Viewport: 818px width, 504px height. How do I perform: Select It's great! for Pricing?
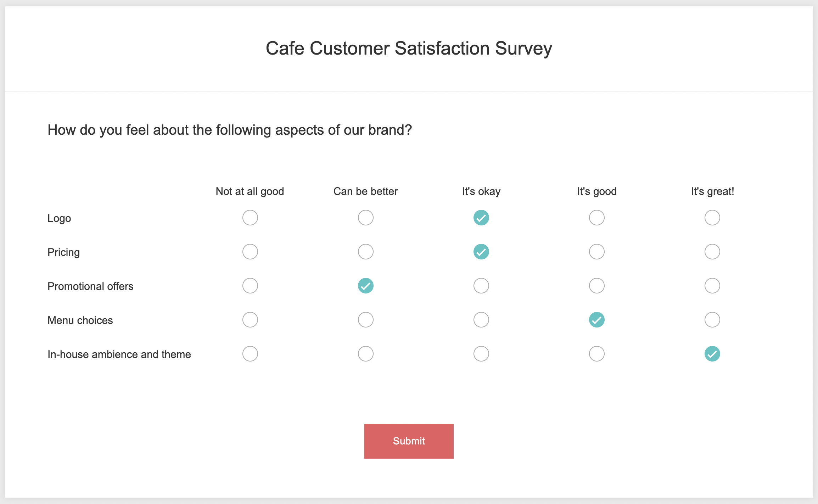pos(712,252)
